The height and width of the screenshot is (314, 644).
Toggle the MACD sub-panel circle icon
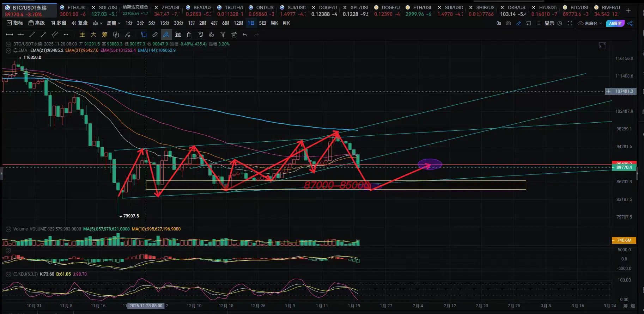click(8, 251)
